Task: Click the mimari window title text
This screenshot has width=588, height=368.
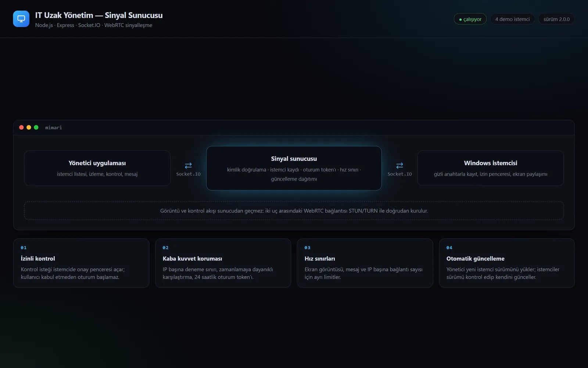Action: click(54, 128)
